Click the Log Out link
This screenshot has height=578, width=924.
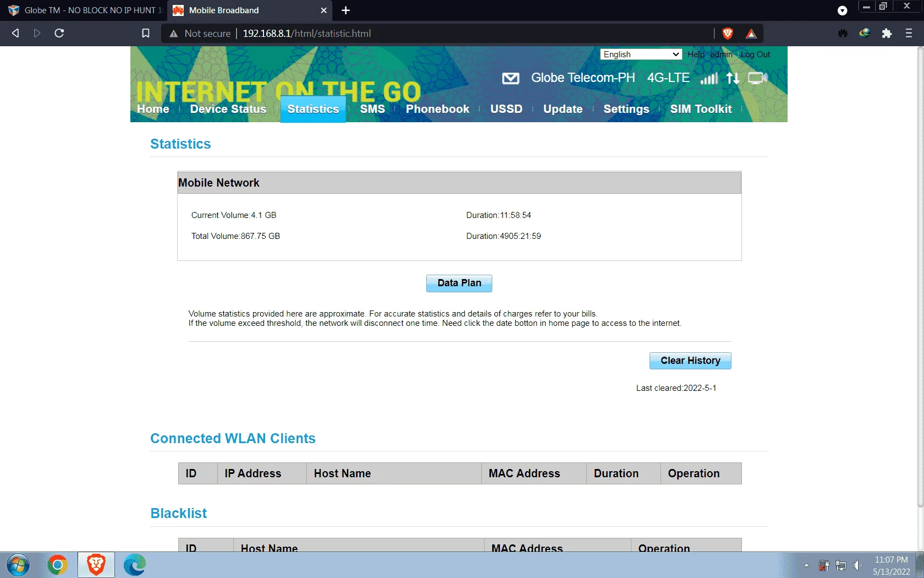coord(755,54)
